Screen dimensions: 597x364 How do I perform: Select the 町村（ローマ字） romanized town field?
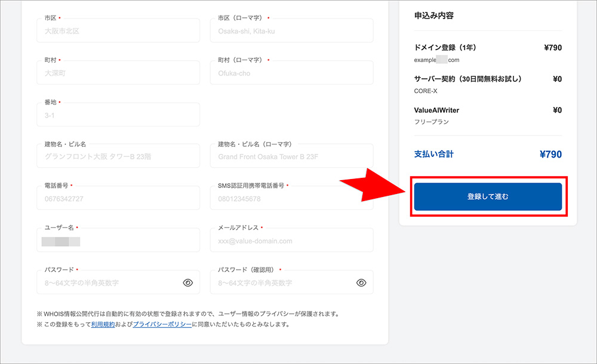coord(291,73)
